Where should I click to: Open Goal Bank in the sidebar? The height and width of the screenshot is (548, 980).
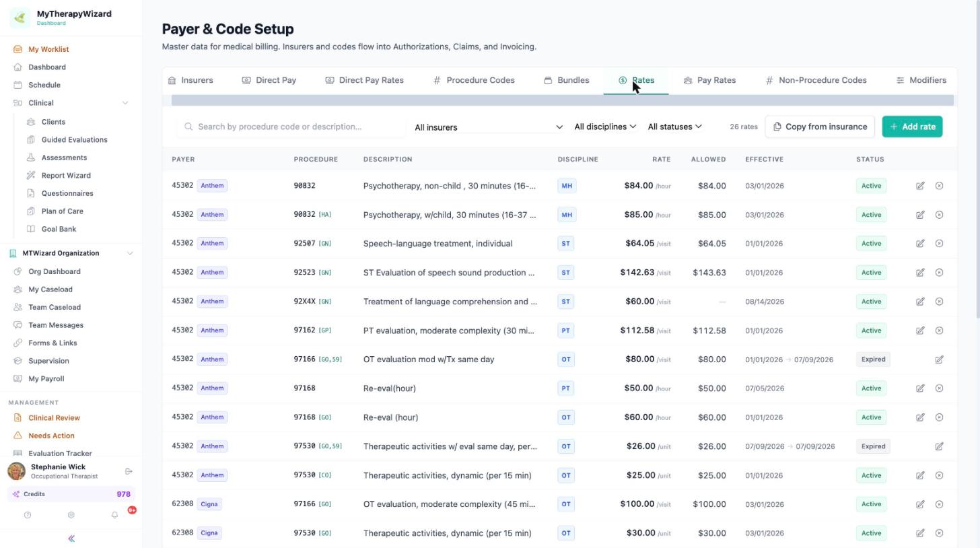click(x=59, y=229)
